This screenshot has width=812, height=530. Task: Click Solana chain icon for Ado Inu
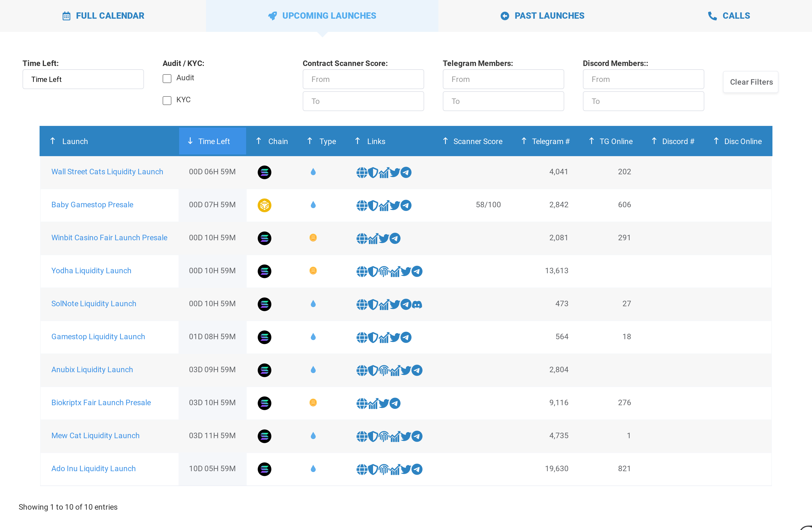pos(264,469)
